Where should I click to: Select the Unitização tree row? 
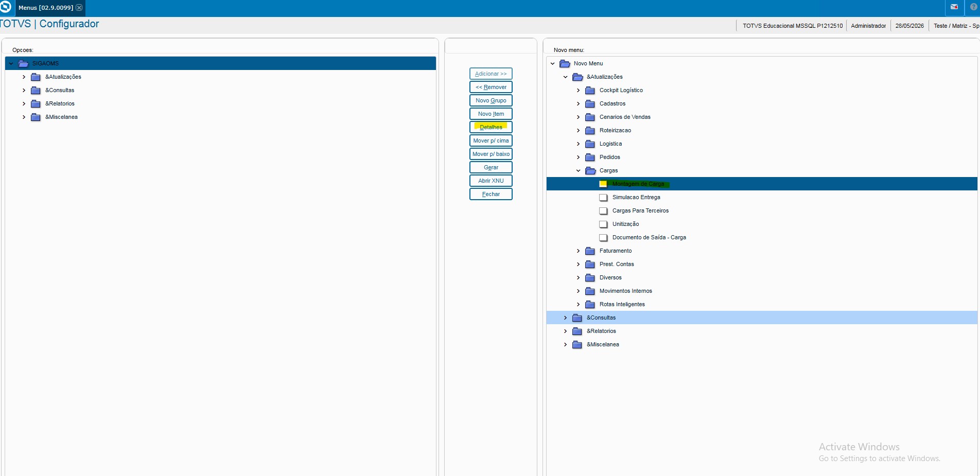(762, 224)
